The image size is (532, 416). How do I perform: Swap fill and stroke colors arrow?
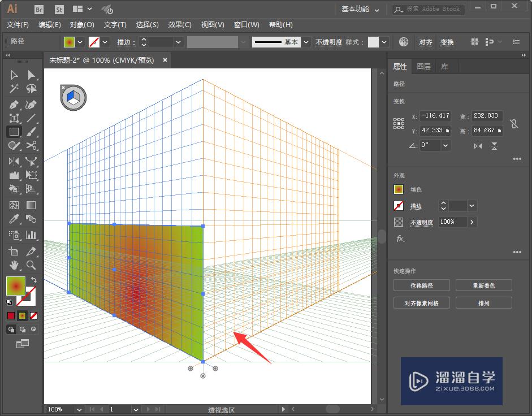click(34, 280)
